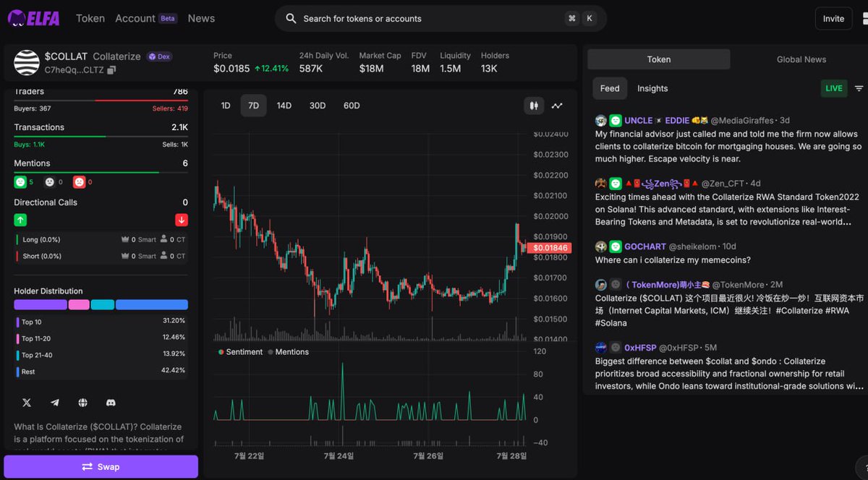868x480 pixels.
Task: Select the Insights sub-tab
Action: [652, 88]
